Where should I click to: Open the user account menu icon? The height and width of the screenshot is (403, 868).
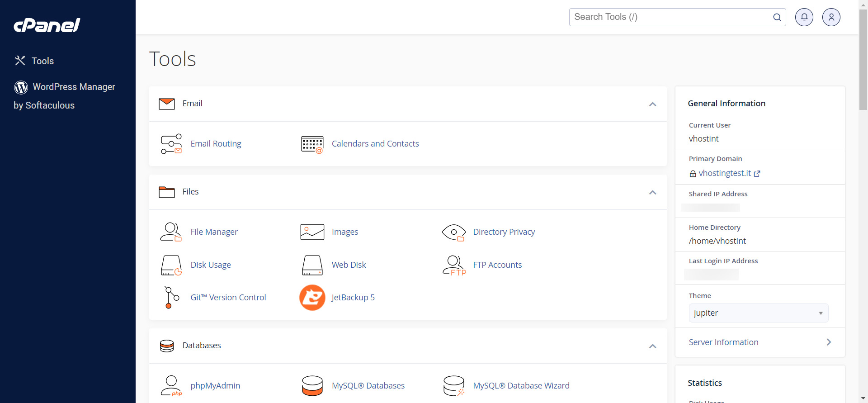(831, 17)
